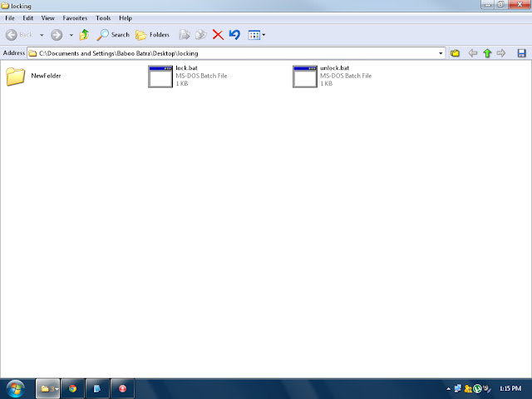The height and width of the screenshot is (399, 532).
Task: Click the gray right arrow beside address bar
Action: tap(501, 53)
